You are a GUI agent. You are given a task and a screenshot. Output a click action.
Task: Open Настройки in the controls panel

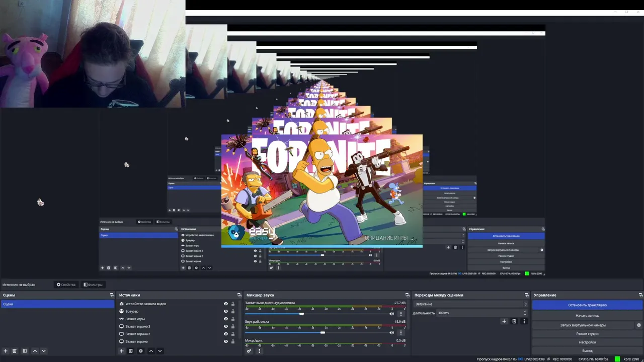[587, 342]
